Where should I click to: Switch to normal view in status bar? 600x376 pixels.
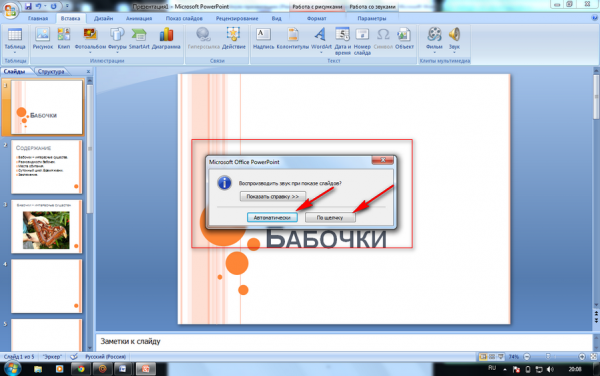483,356
